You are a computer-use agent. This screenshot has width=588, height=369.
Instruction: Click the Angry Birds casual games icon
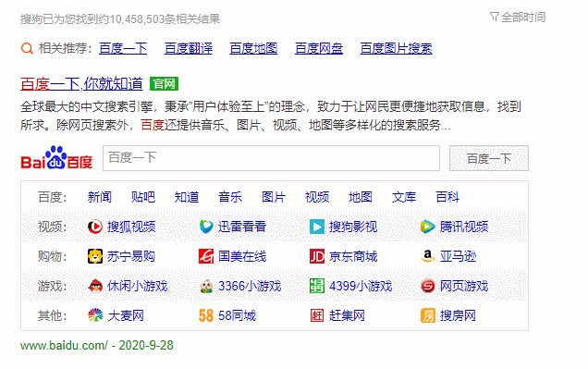pyautogui.click(x=95, y=286)
